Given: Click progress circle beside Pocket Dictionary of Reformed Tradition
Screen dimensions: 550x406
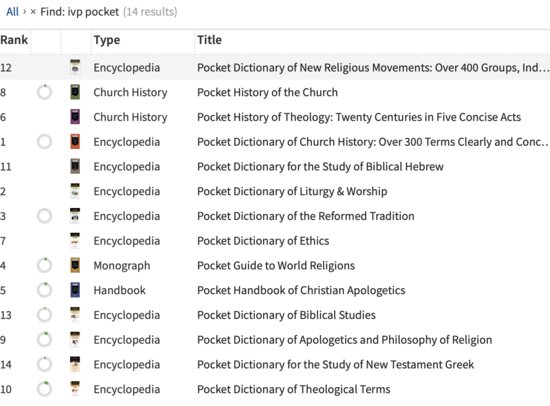Looking at the screenshot, I should [45, 216].
